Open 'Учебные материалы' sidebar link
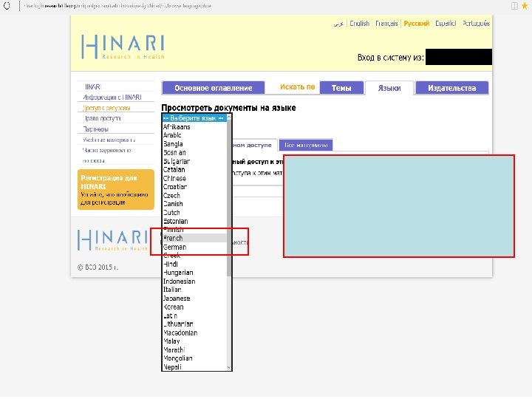Image resolution: width=532 pixels, height=399 pixels. pyautogui.click(x=109, y=140)
